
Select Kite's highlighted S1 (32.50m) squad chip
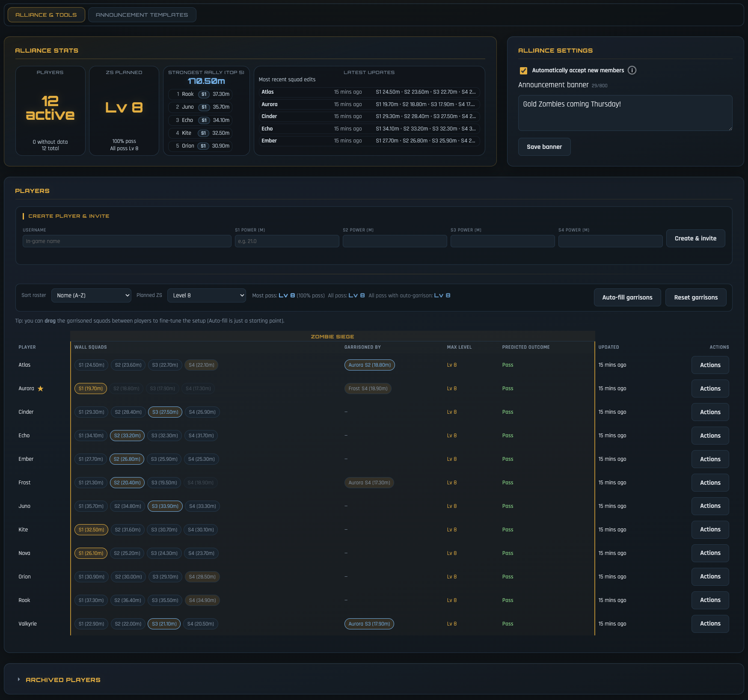[x=91, y=530]
